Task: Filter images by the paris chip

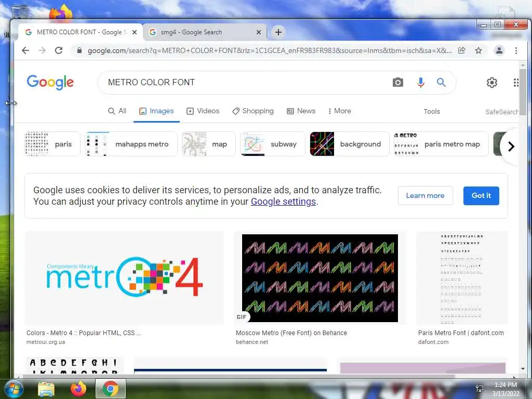Action: (52, 144)
